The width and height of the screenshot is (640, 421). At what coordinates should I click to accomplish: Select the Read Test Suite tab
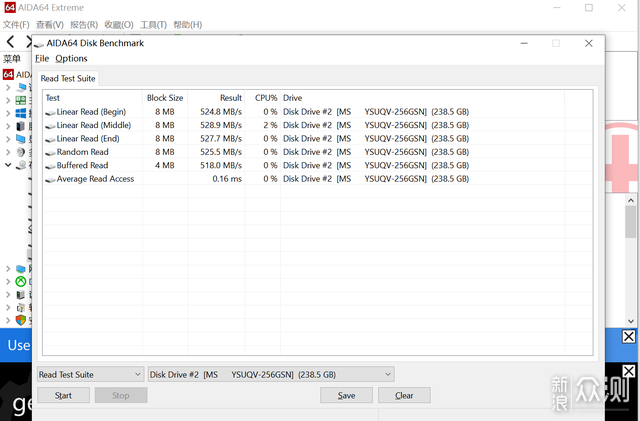(x=68, y=78)
